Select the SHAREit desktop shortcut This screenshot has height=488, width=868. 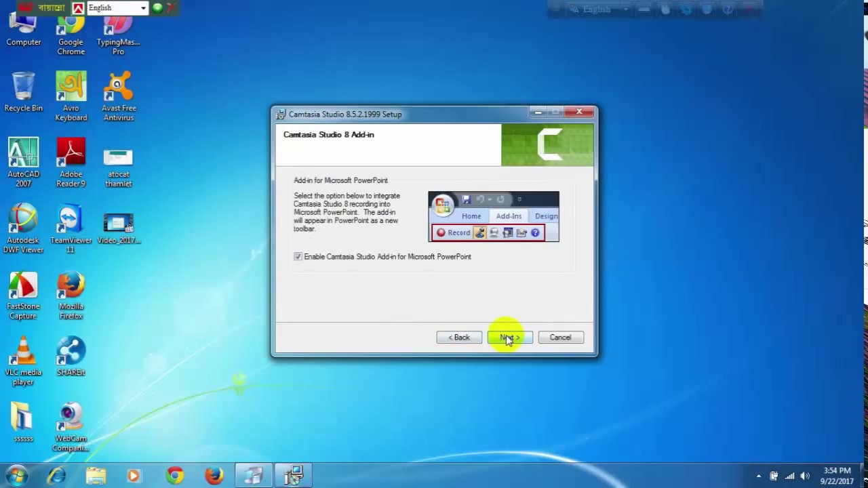click(x=71, y=357)
